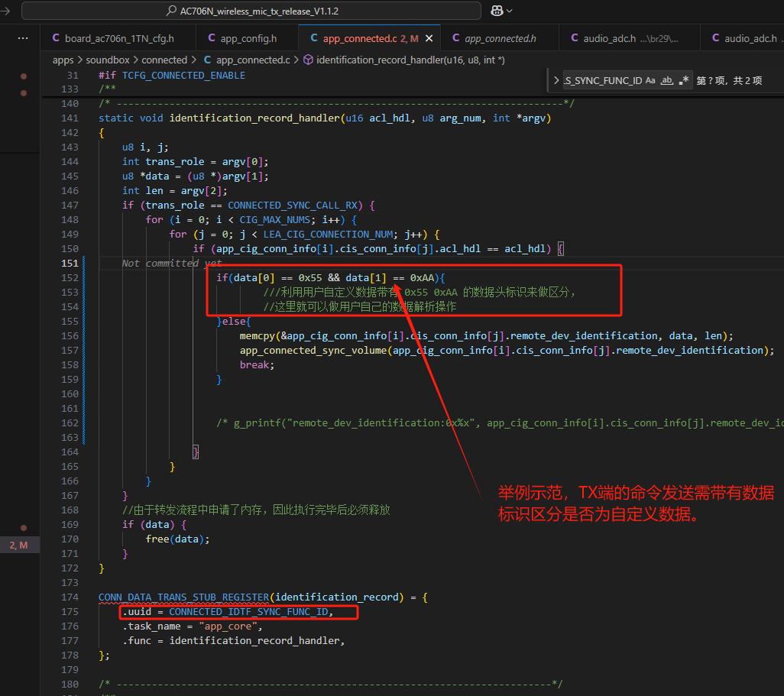The width and height of the screenshot is (784, 696).
Task: Click 'app_connected_sync_volume' function call
Action: [x=313, y=351]
